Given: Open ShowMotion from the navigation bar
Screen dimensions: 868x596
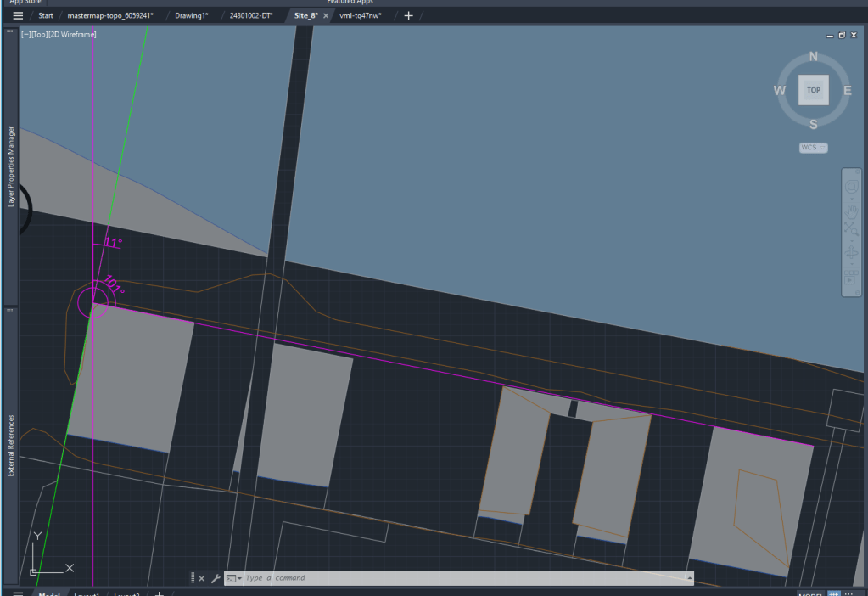Looking at the screenshot, I should (x=852, y=278).
